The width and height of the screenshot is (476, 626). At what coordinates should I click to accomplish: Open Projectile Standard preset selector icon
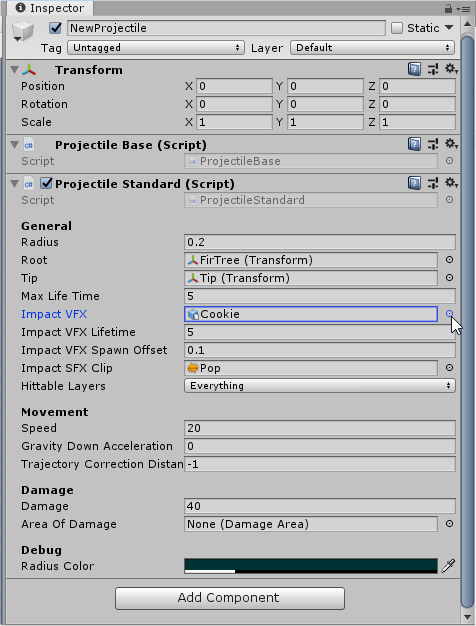coord(433,183)
